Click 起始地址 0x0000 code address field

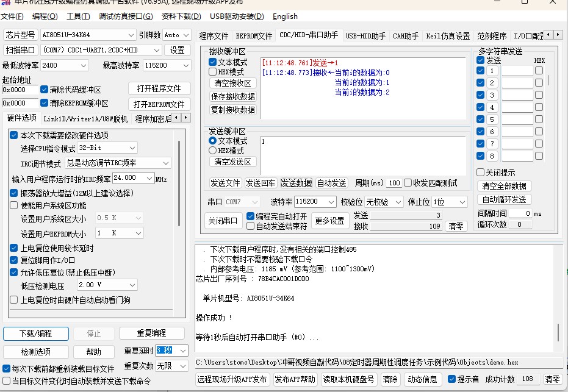(x=20, y=90)
